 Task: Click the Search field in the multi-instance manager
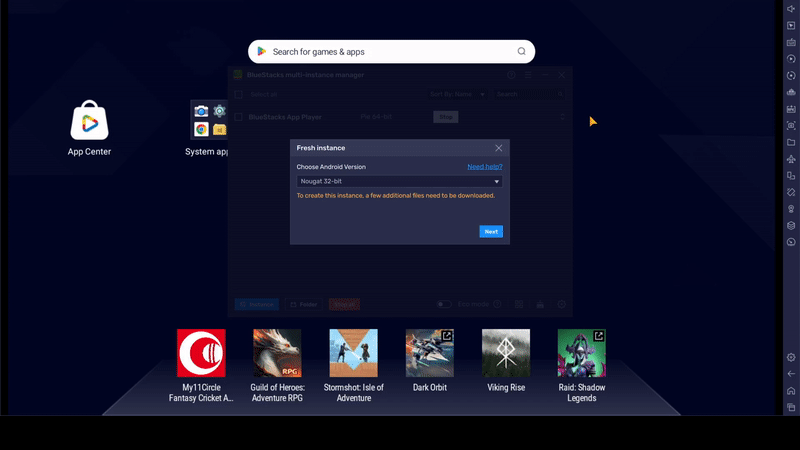click(x=529, y=94)
